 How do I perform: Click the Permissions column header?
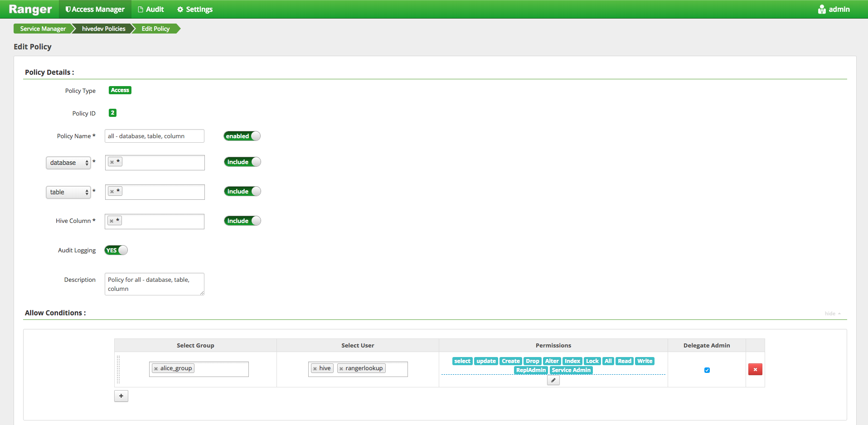coord(553,345)
